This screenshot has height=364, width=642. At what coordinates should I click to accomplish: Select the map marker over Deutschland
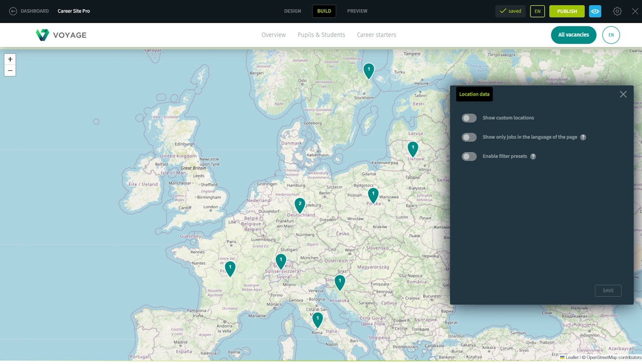[299, 205]
